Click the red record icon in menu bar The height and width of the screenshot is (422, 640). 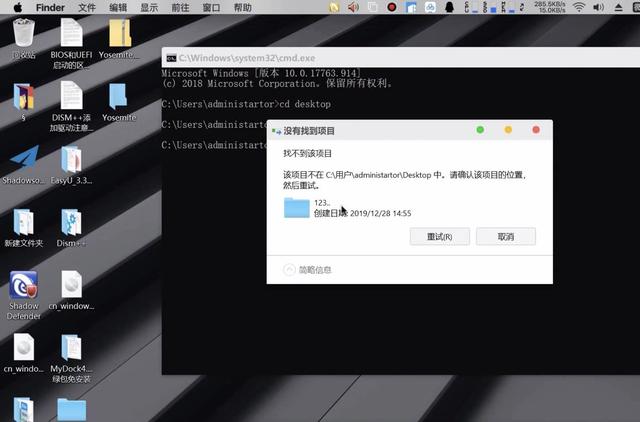(392, 7)
